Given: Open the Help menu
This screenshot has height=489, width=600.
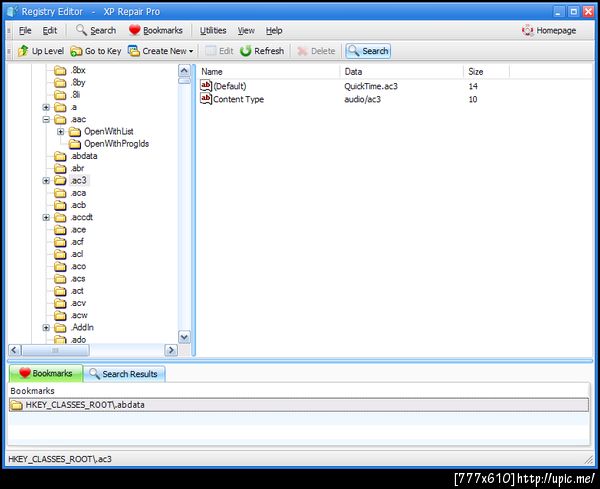Looking at the screenshot, I should [x=274, y=30].
